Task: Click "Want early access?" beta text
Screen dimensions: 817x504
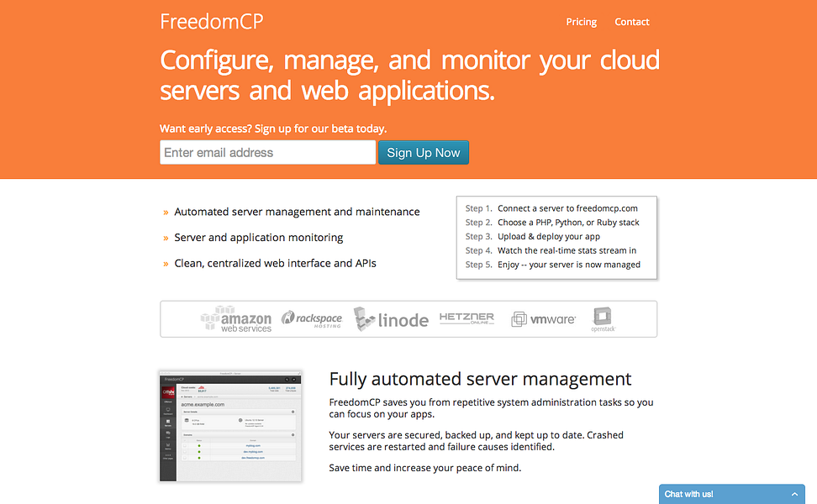Action: (273, 129)
